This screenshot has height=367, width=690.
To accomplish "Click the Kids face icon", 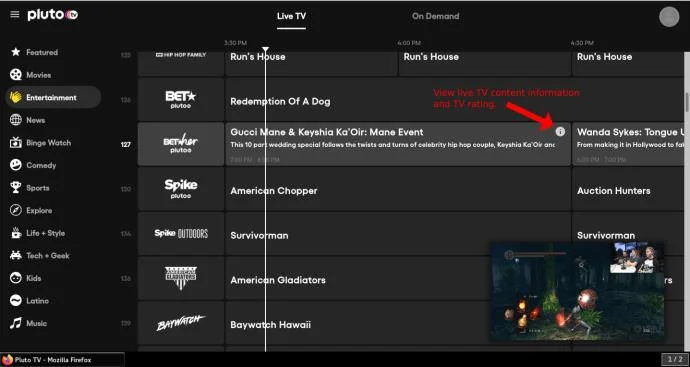I will pos(16,278).
